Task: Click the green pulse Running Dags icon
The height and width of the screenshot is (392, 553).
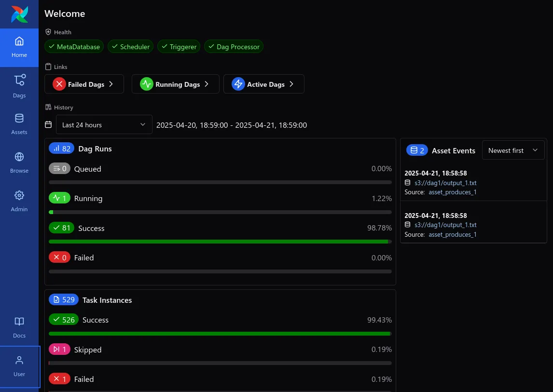Action: pos(146,84)
